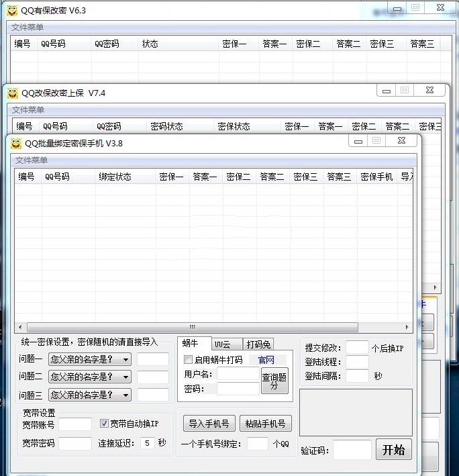This screenshot has width=459, height=476.
Task: Click the 密码 field under 蜗牛 tab
Action: [x=238, y=389]
